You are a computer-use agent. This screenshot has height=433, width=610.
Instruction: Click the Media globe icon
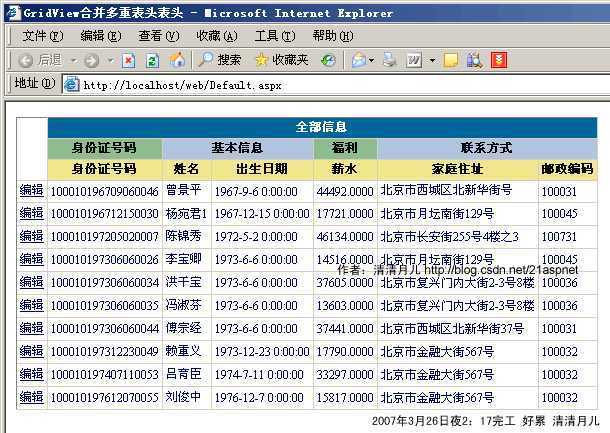coord(328,60)
